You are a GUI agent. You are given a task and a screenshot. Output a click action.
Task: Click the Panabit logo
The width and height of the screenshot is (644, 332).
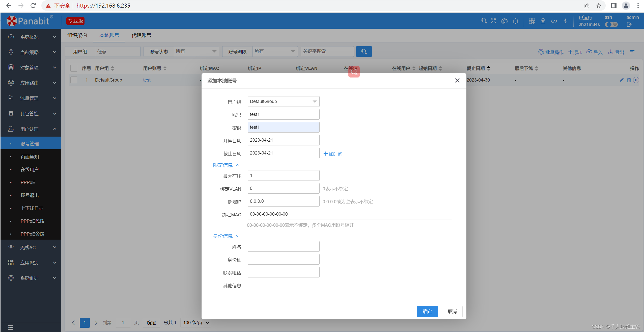pos(30,21)
